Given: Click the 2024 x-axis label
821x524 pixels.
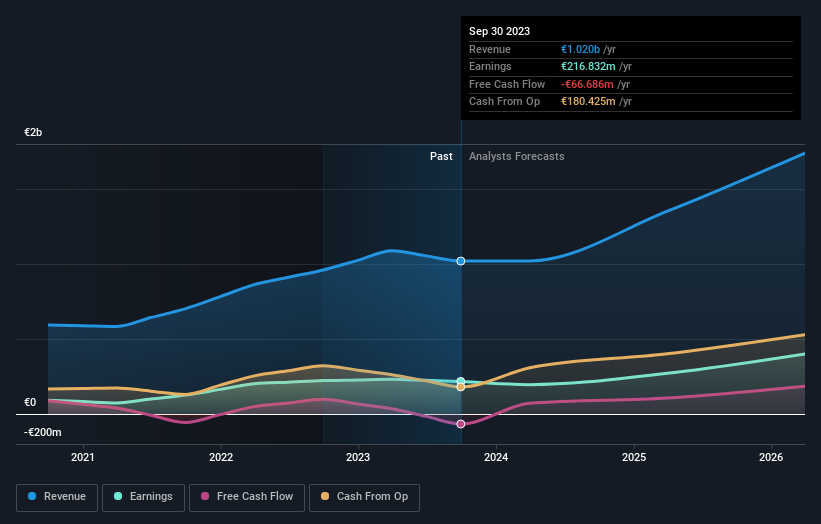Looking at the screenshot, I should 496,457.
